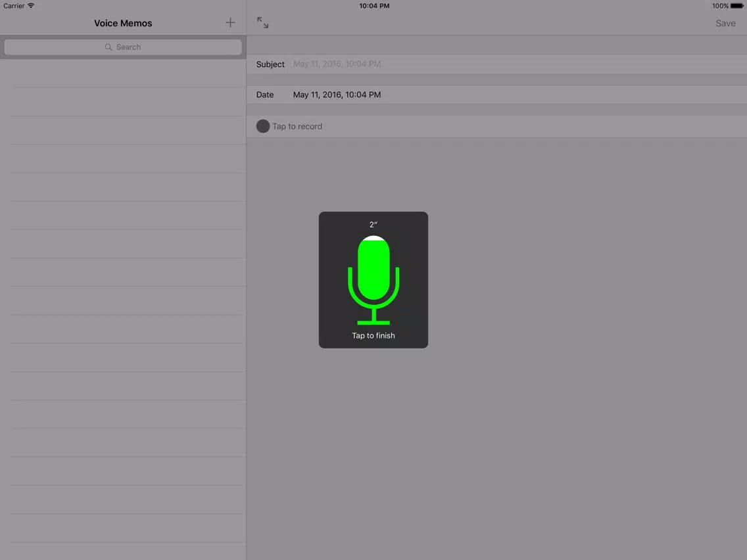Click the 2" recording timer label
This screenshot has width=747, height=560.
(x=373, y=224)
